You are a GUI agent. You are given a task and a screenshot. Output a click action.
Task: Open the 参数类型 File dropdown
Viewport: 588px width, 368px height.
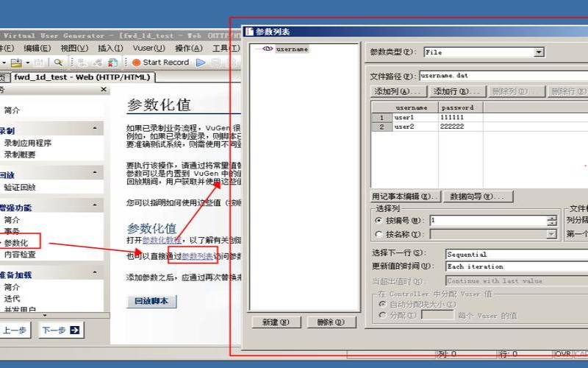click(539, 52)
